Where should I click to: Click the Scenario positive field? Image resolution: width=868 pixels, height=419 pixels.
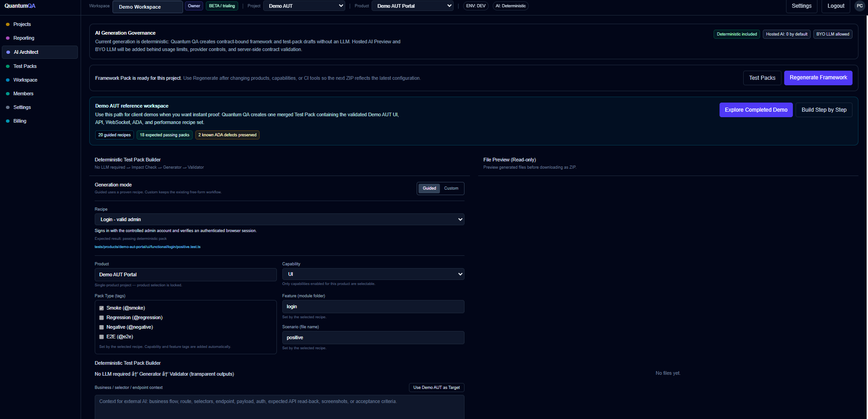(x=373, y=338)
